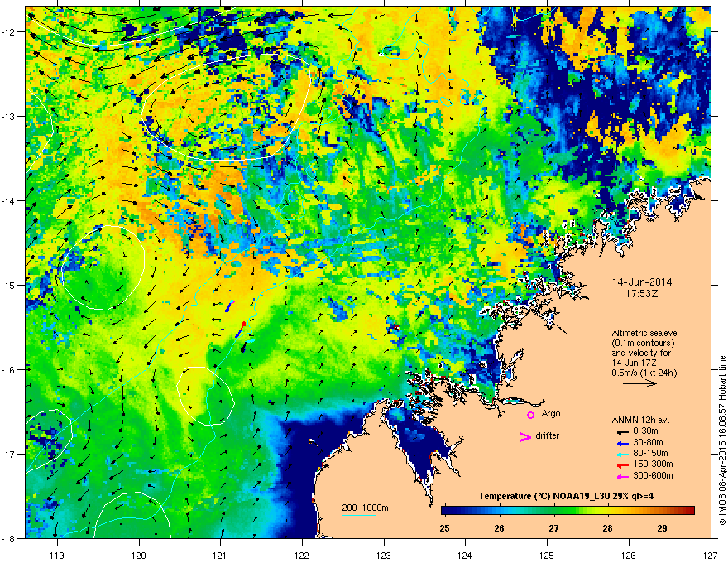Click the 'Altimetric sealevel' text
The width and height of the screenshot is (728, 563).
point(645,333)
